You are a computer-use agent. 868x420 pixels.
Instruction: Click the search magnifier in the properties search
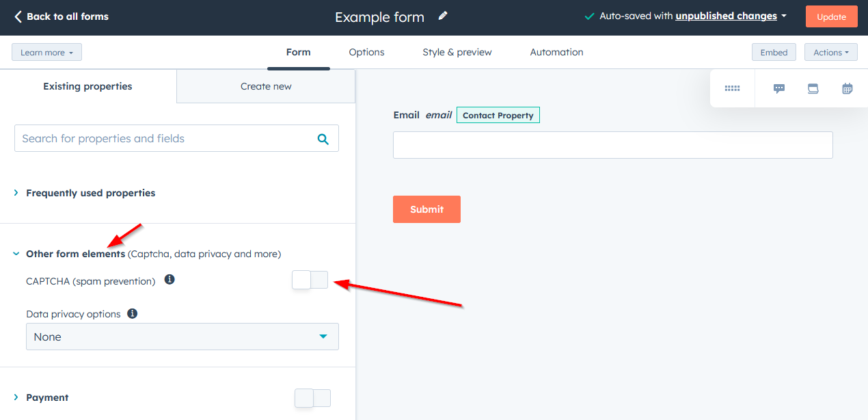(x=322, y=138)
